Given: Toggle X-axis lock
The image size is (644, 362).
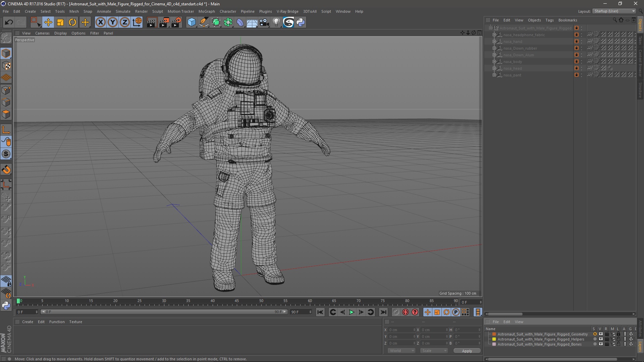Looking at the screenshot, I should (100, 22).
